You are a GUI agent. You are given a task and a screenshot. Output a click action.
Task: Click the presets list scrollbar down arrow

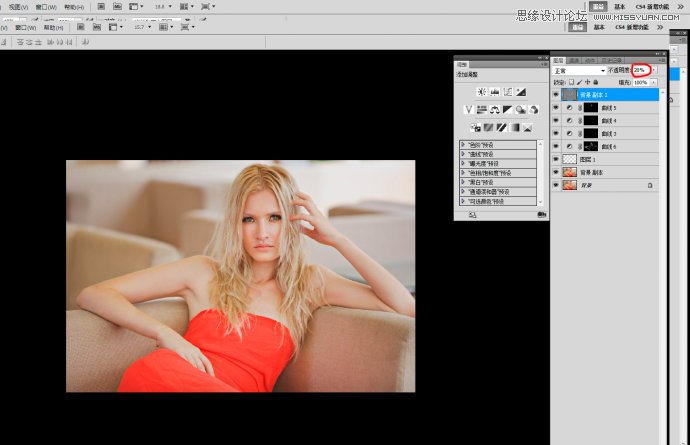tap(541, 202)
